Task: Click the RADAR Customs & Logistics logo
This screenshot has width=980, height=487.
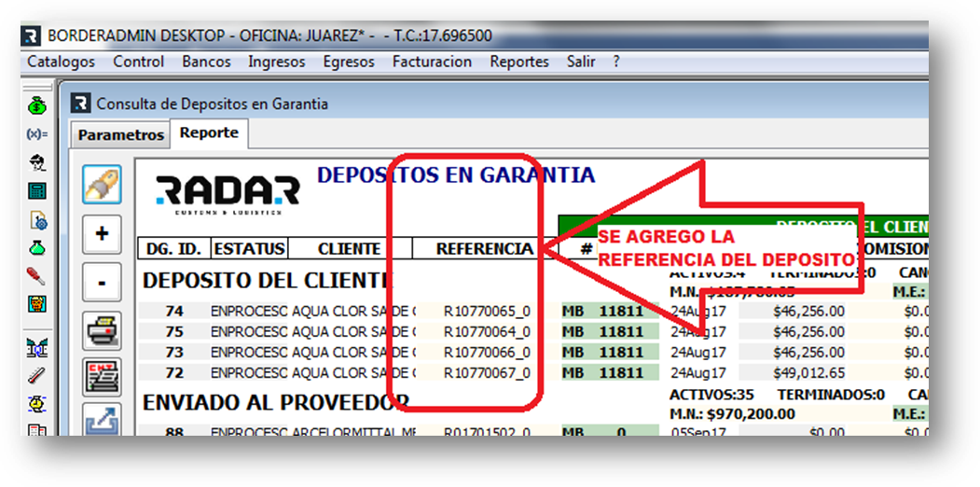Action: click(227, 194)
